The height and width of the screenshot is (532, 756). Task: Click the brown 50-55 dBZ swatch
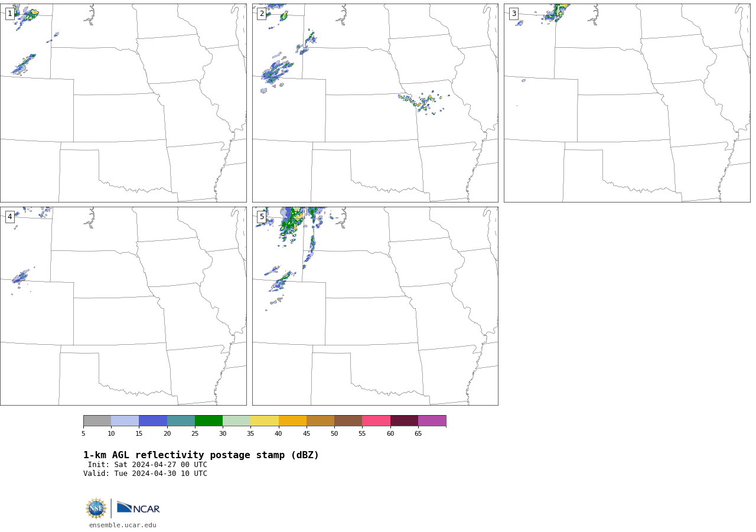[348, 421]
